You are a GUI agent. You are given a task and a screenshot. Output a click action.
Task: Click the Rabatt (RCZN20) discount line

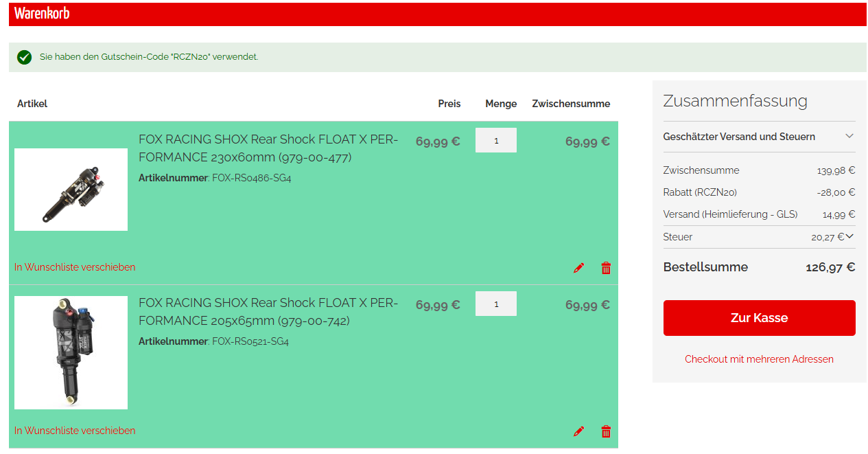point(700,192)
